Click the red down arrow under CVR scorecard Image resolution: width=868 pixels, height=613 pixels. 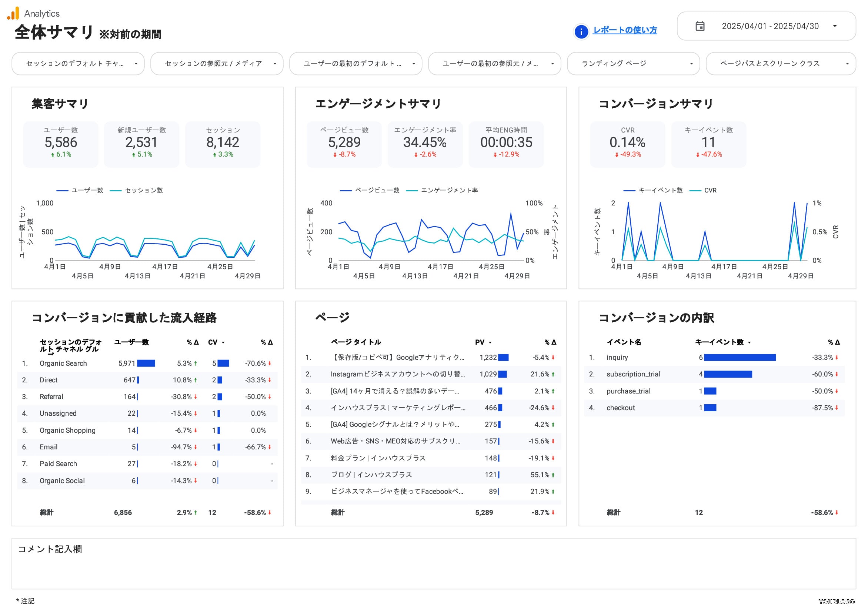pos(617,155)
